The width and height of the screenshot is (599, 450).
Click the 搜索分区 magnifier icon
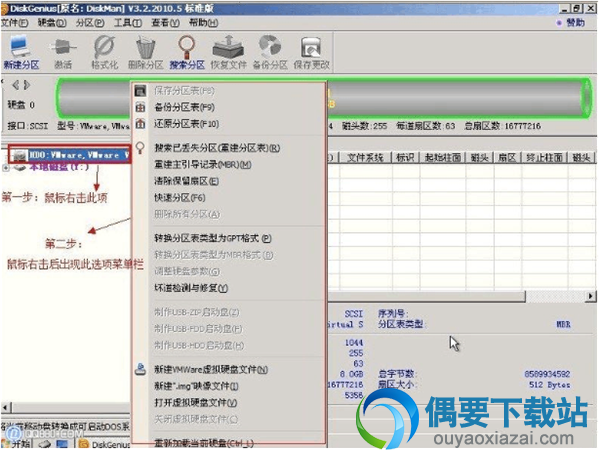pyautogui.click(x=187, y=52)
